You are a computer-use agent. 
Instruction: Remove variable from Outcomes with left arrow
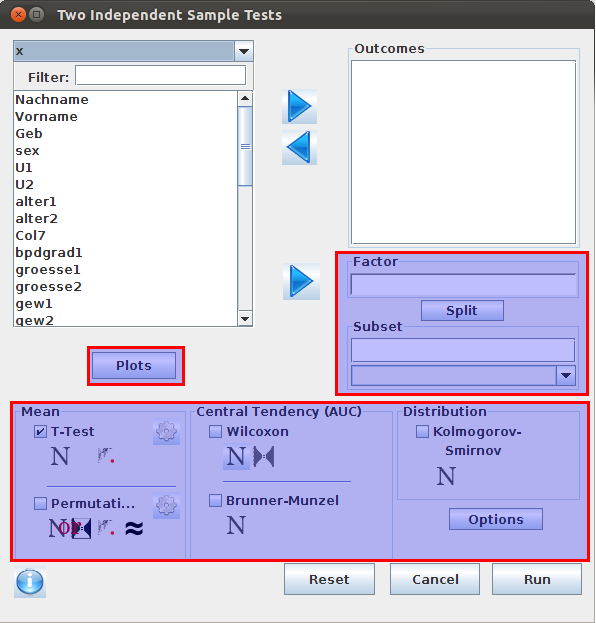tap(299, 147)
